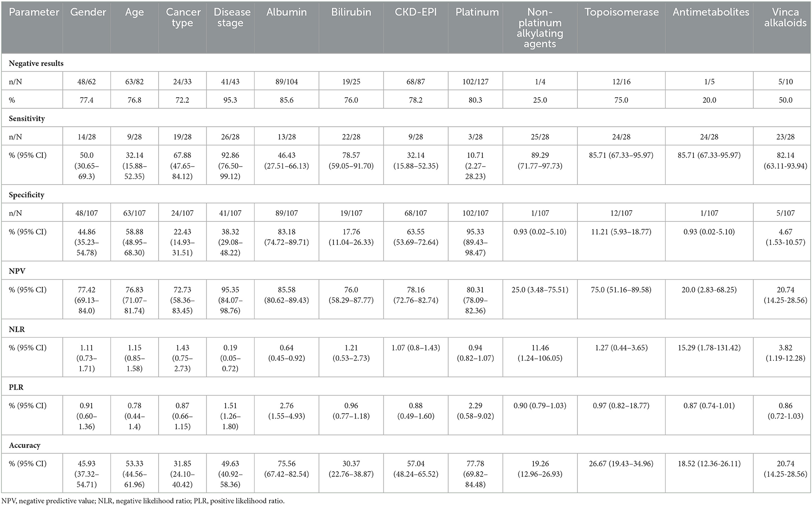
Task: Click the 85.6 percent Albumin cell
Action: pos(286,100)
